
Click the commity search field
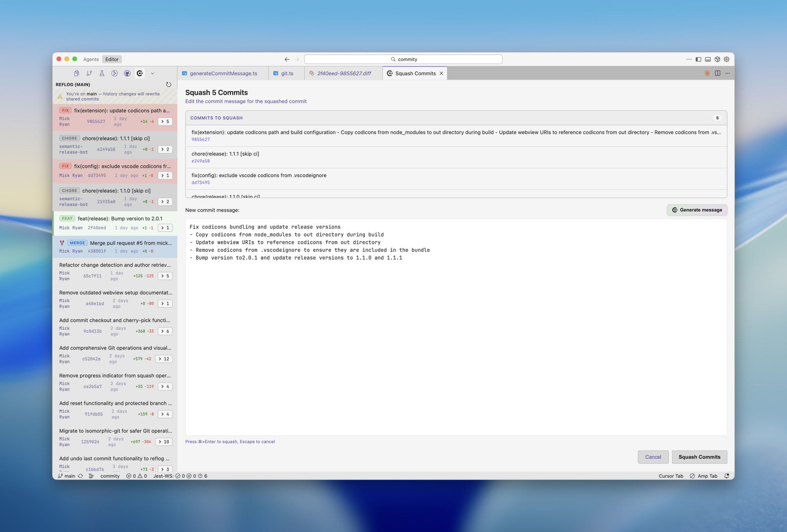point(403,59)
